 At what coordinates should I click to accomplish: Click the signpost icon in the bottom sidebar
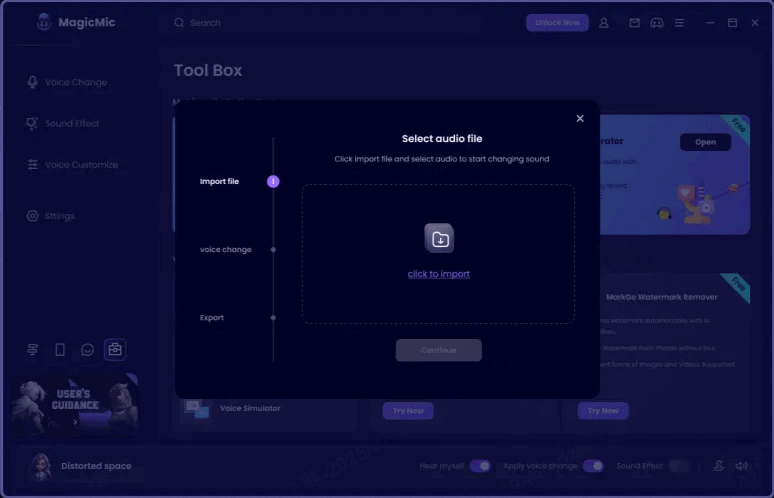(x=33, y=349)
